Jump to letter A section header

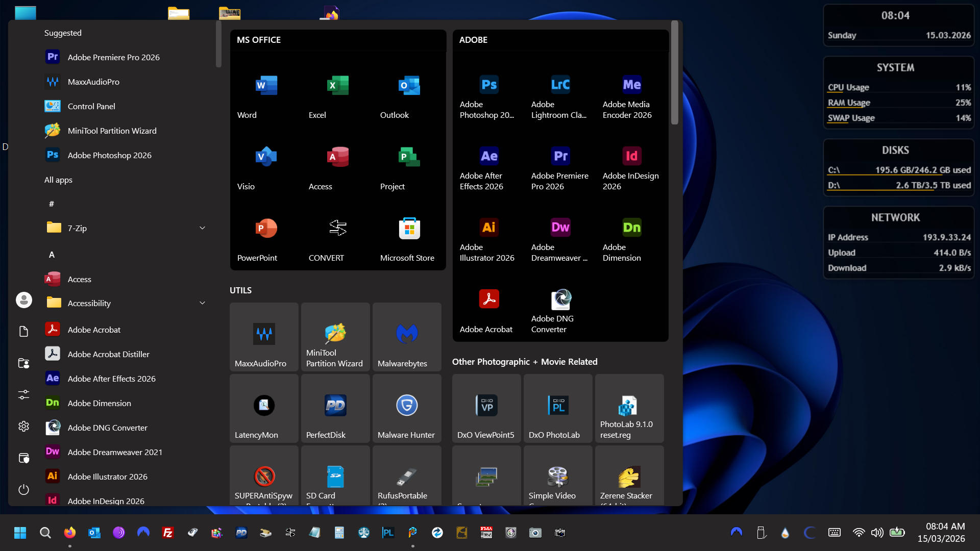[x=52, y=255]
